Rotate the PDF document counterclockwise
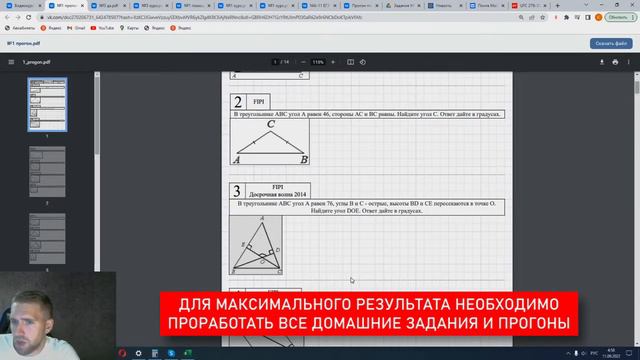640x360 pixels. point(363,62)
